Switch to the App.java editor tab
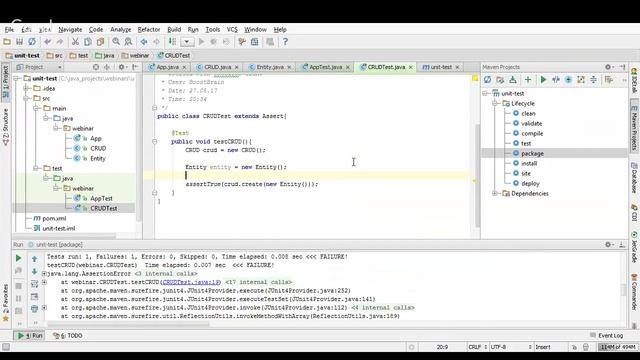The width and height of the screenshot is (640, 360). click(167, 67)
